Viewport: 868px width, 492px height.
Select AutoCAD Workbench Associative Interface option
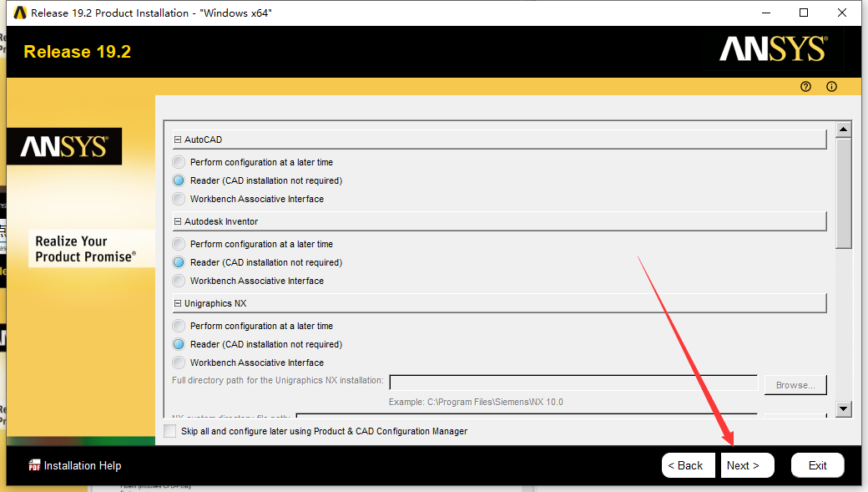179,199
